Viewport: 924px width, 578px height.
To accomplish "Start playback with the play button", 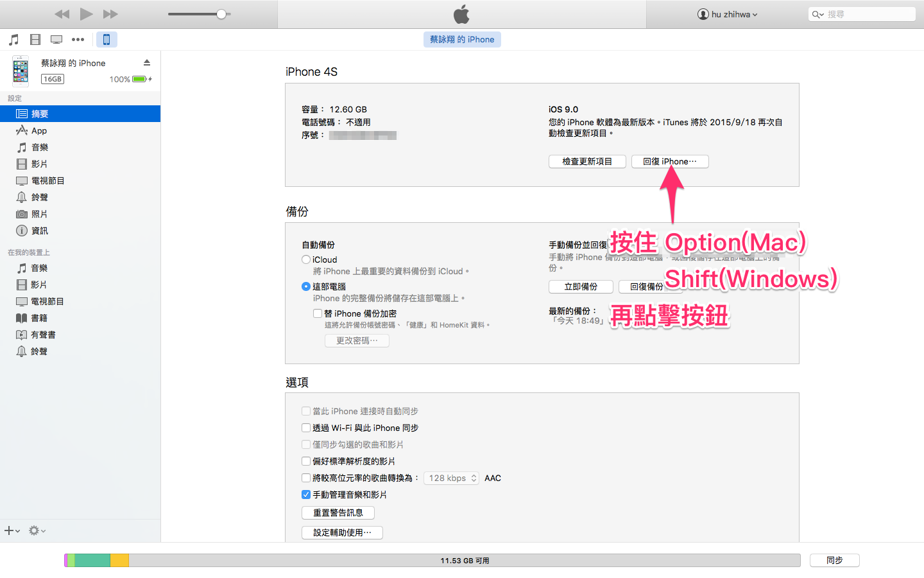I will pyautogui.click(x=87, y=14).
